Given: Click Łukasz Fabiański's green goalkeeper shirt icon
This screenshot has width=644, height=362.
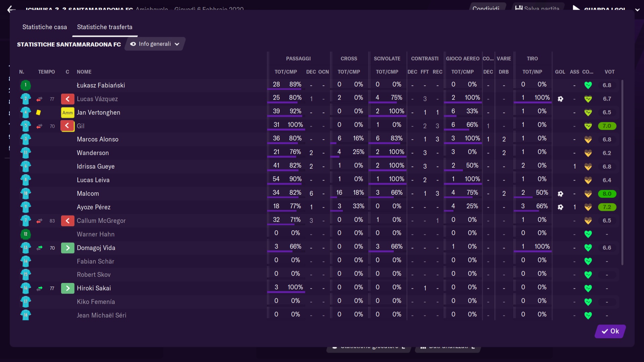Looking at the screenshot, I should pyautogui.click(x=25, y=85).
